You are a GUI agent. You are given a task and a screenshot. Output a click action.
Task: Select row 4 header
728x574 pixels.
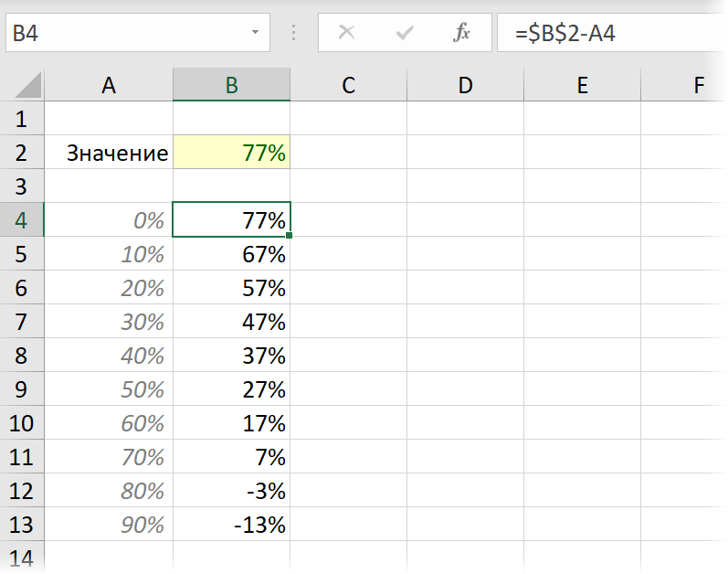pyautogui.click(x=22, y=219)
